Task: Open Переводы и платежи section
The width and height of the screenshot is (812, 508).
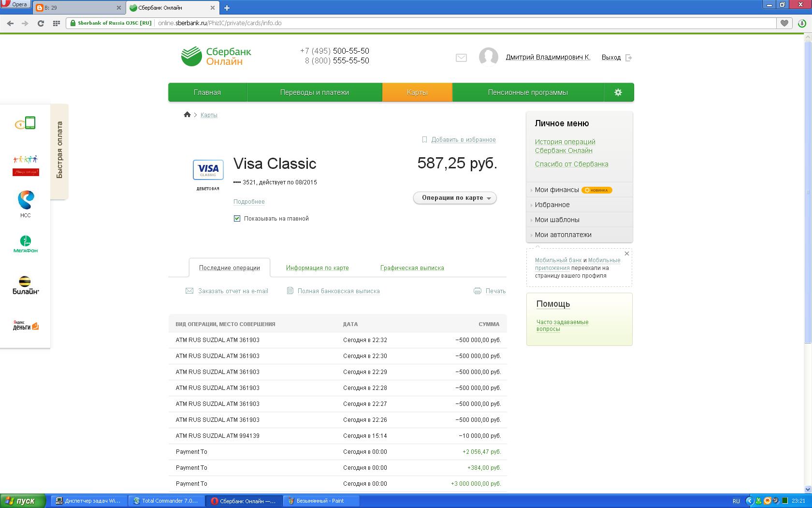Action: 315,92
